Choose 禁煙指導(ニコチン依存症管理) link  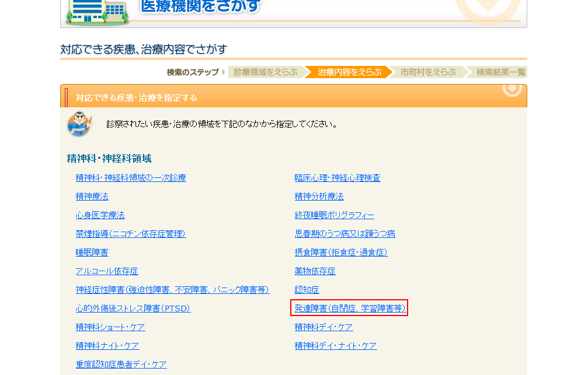[130, 234]
